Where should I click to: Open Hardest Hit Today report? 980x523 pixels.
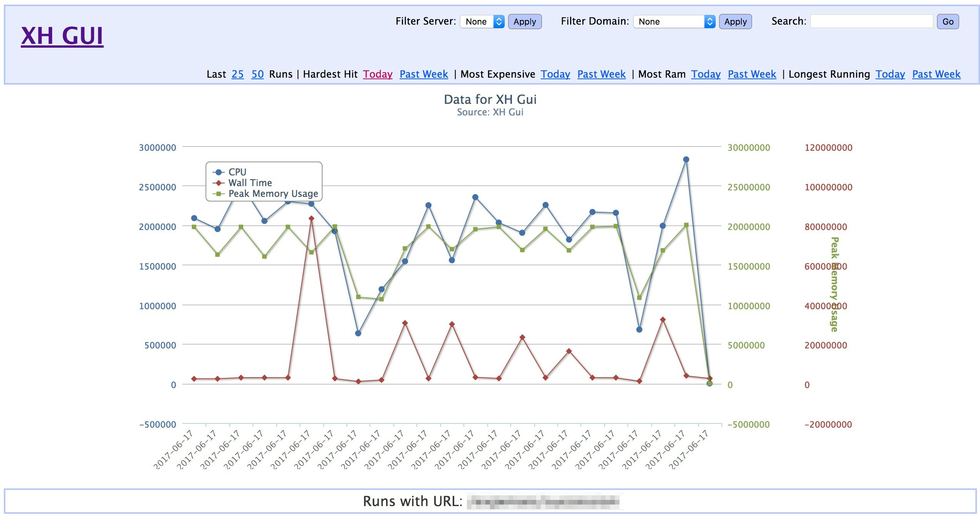pos(378,74)
